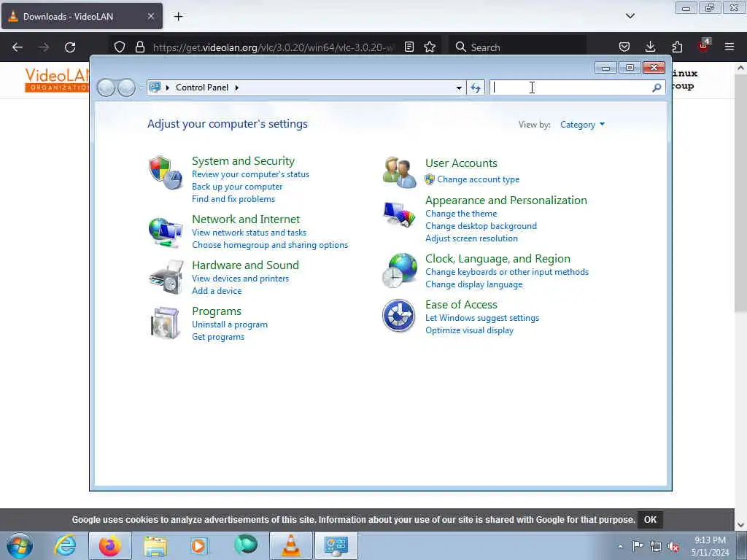Click the Firefox Search field
Image resolution: width=747 pixels, height=560 pixels.
click(x=519, y=47)
